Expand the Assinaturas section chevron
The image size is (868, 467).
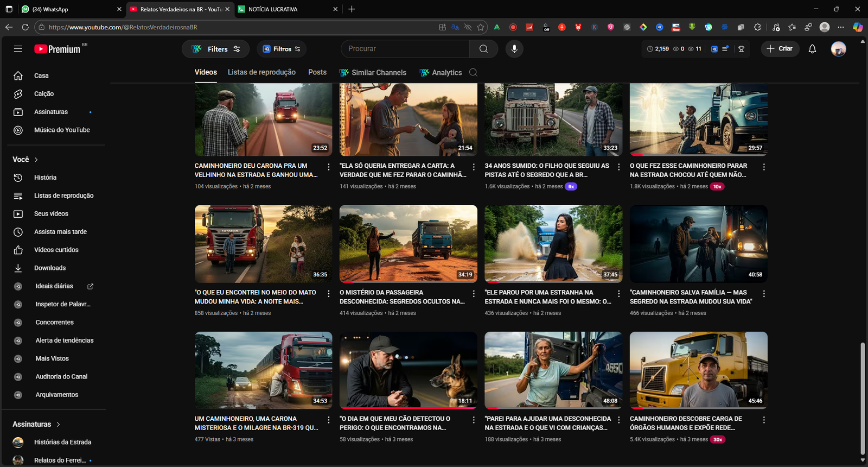coord(58,425)
